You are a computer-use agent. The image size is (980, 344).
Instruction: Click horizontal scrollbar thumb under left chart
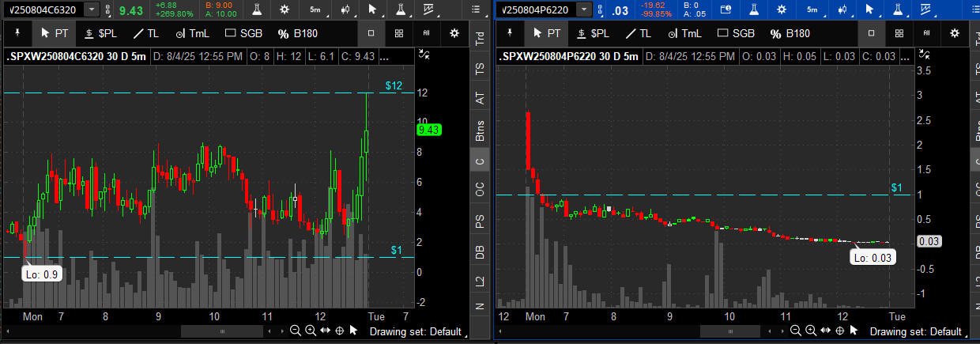(x=221, y=331)
